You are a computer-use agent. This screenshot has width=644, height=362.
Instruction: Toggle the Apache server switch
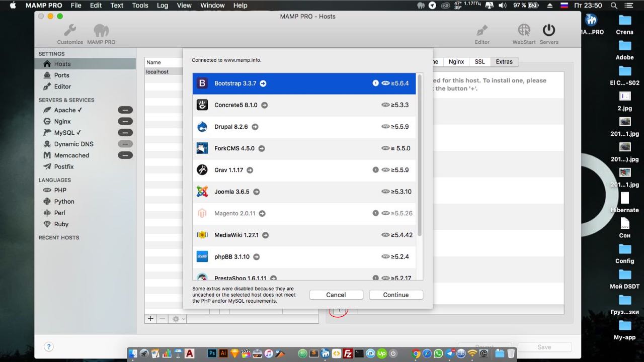pyautogui.click(x=125, y=110)
